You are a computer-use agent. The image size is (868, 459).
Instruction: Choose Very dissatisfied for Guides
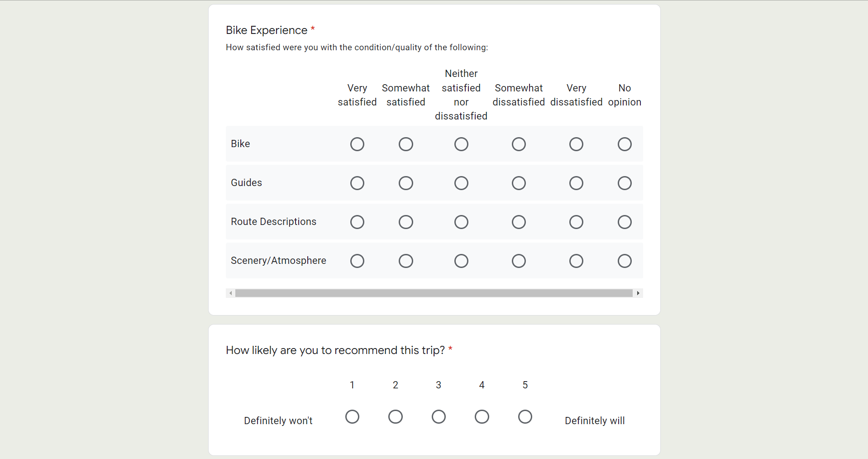576,183
